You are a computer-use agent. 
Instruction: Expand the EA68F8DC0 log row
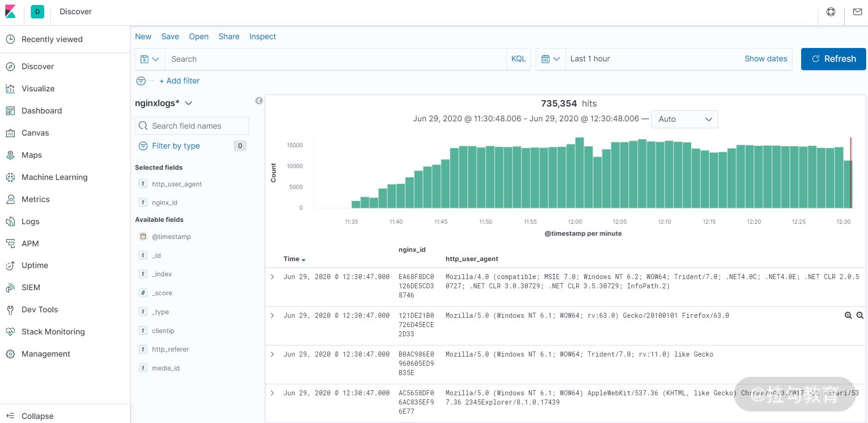click(x=272, y=277)
